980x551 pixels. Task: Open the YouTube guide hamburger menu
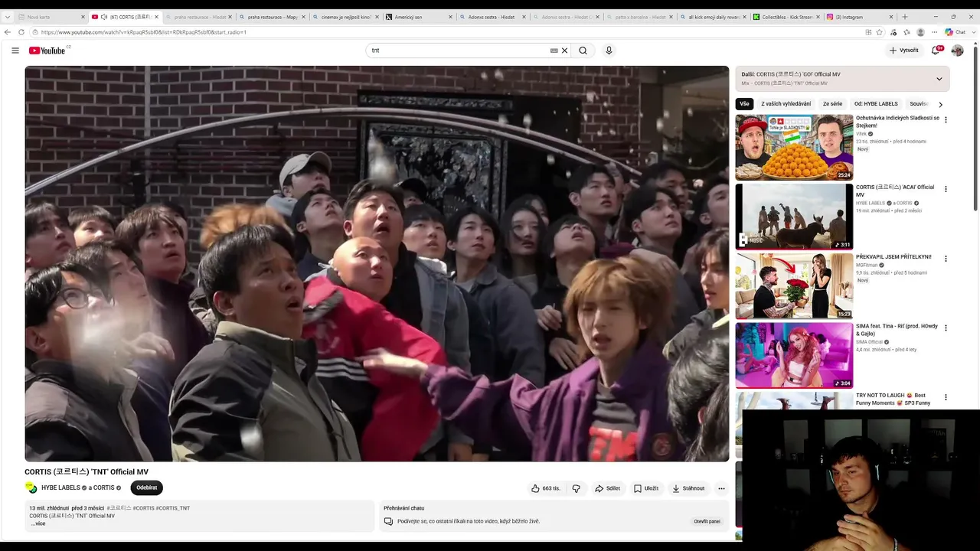click(15, 51)
